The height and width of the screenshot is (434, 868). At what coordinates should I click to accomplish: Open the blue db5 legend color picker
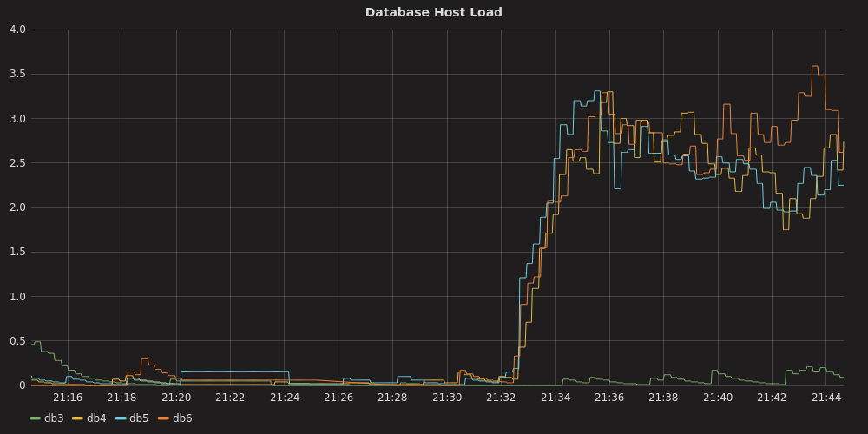(x=121, y=418)
